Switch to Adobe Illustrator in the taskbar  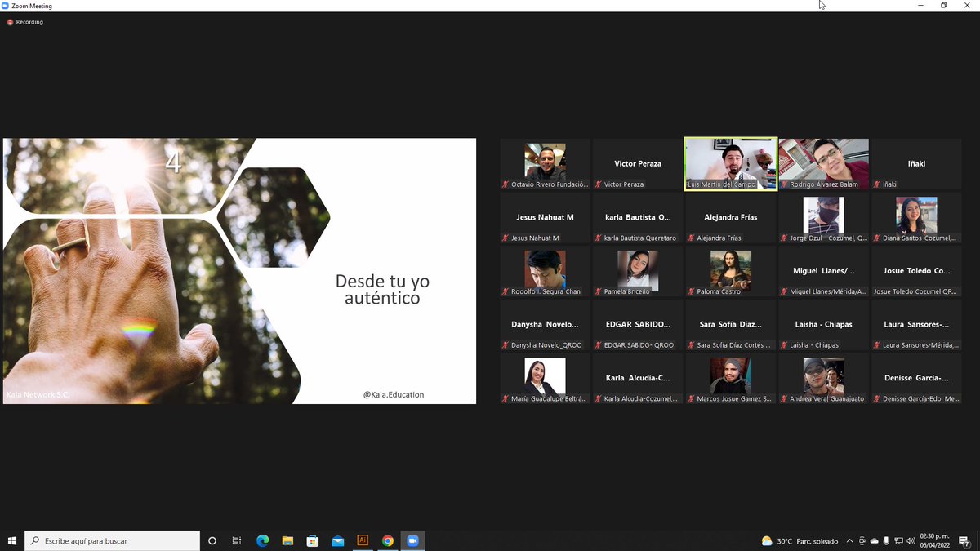[363, 540]
